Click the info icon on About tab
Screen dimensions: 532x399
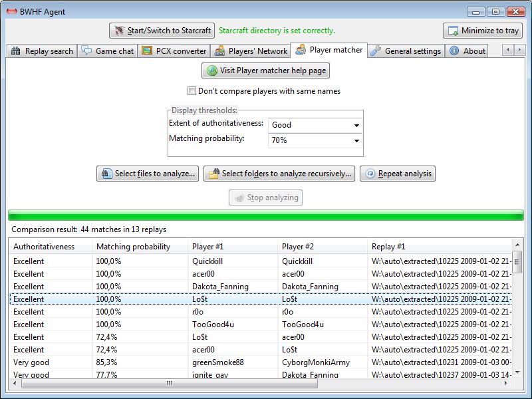tap(454, 51)
